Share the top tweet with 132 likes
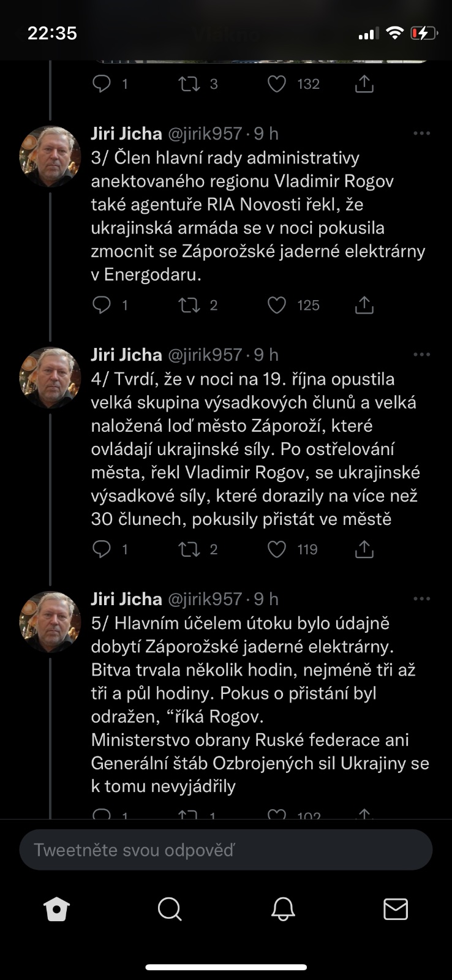 point(364,84)
